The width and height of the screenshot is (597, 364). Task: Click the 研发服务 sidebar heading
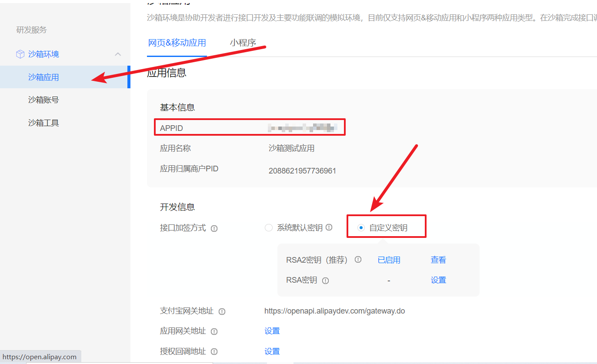(x=31, y=30)
